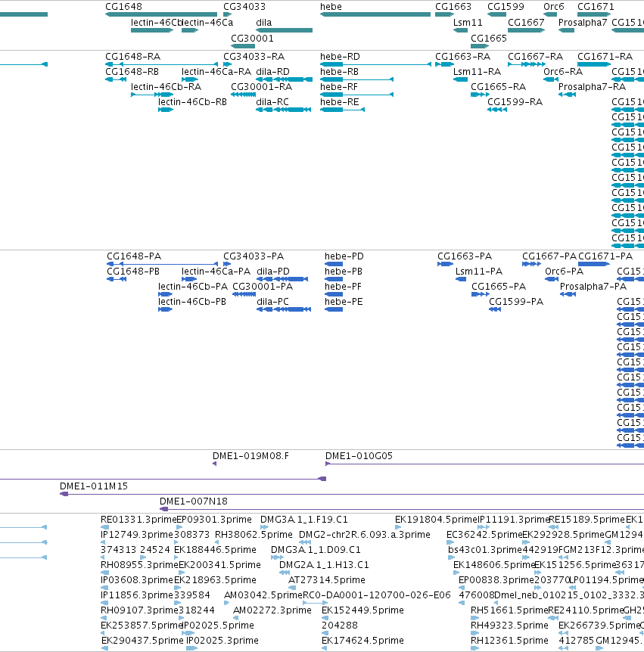This screenshot has height=652, width=644.
Task: Click transcript Prosalpha7-RA
Action: 592,87
